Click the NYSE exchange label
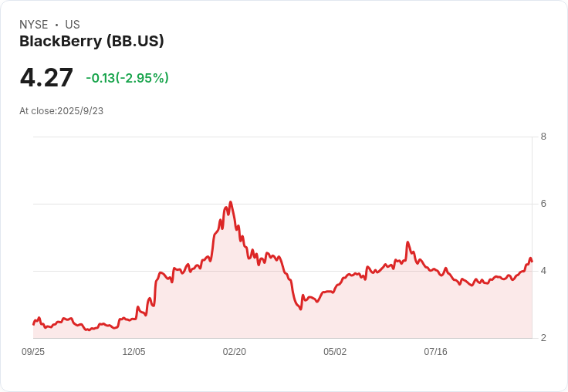 [x=34, y=25]
